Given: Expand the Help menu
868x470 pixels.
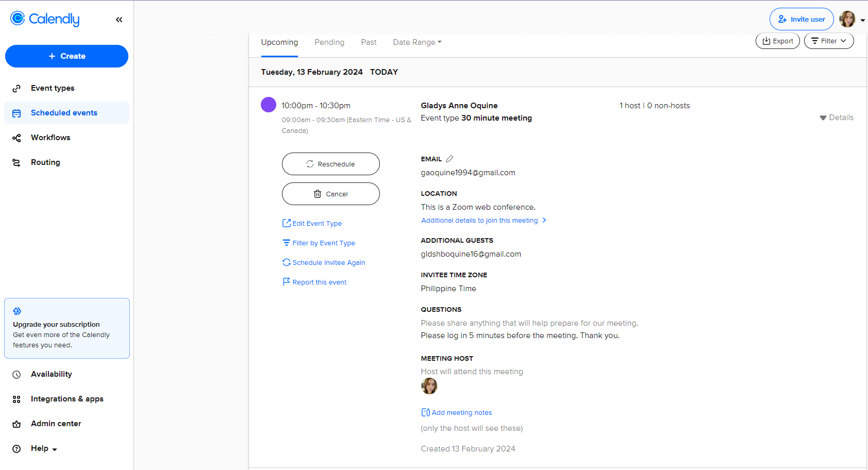Looking at the screenshot, I should coord(43,448).
